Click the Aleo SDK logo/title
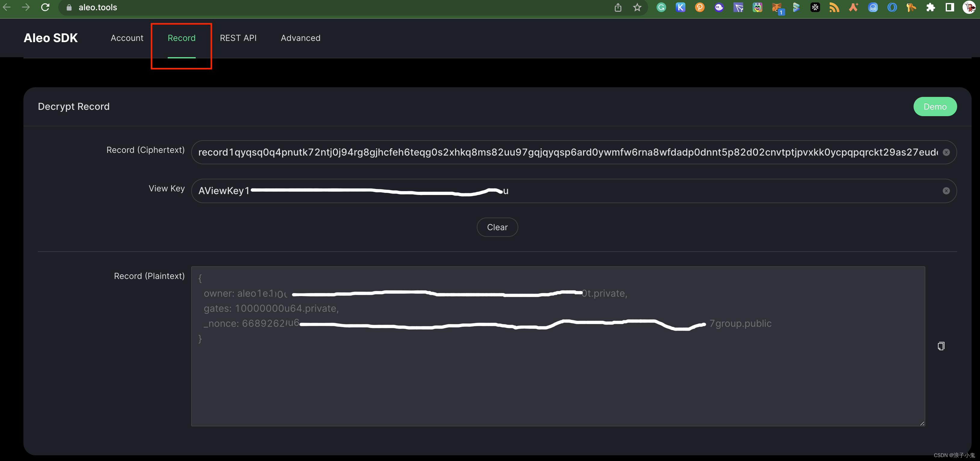Screen dimensions: 980x461 pyautogui.click(x=50, y=38)
